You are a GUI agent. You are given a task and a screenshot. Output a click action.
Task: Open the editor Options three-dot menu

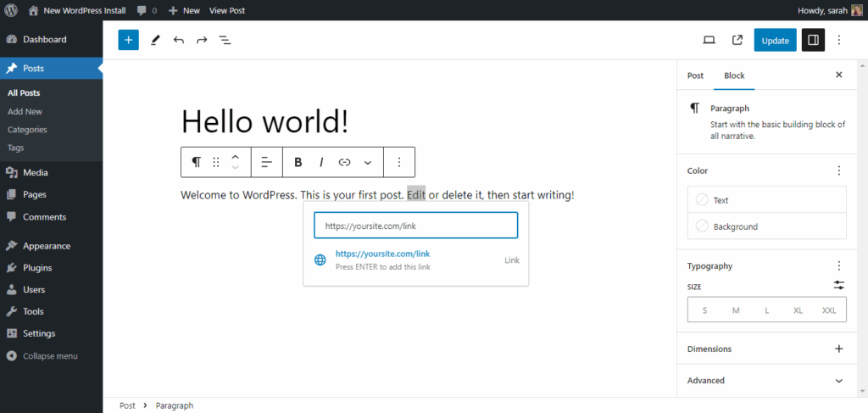pyautogui.click(x=839, y=40)
